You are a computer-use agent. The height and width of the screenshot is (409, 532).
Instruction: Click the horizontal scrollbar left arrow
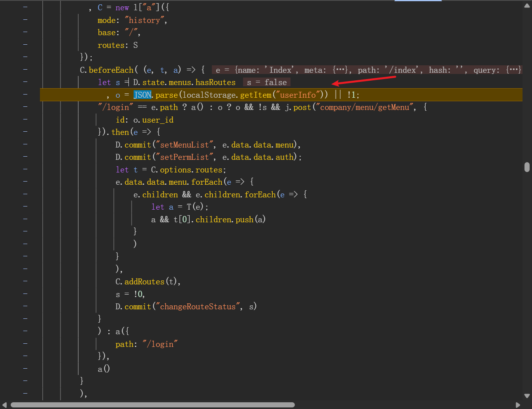[5, 405]
